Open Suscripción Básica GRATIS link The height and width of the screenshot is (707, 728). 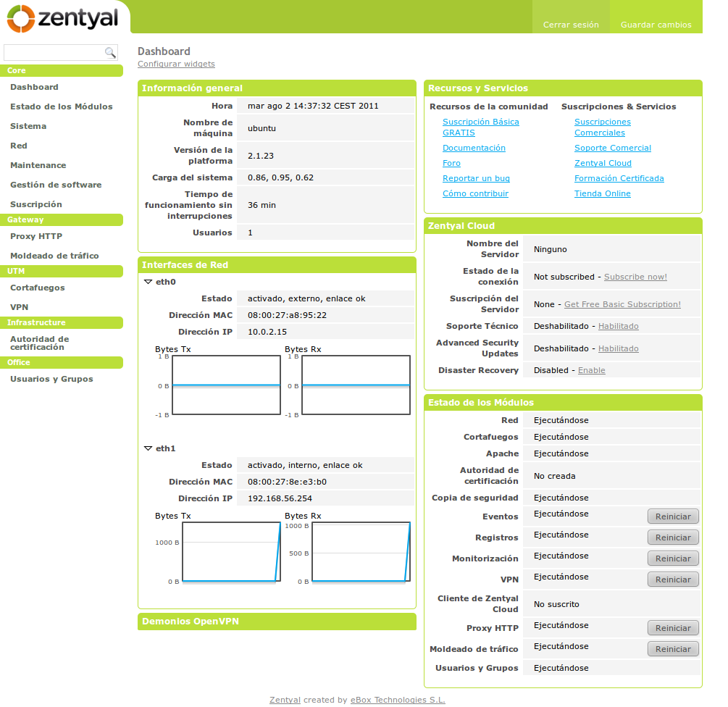click(x=480, y=127)
